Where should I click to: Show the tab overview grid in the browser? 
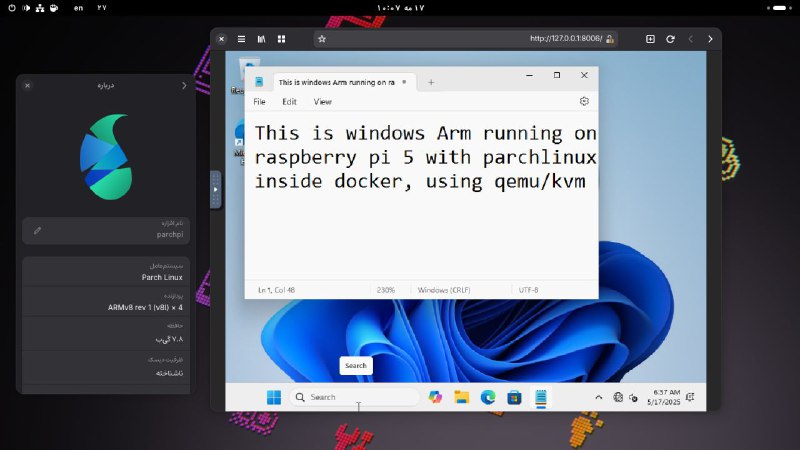(x=281, y=39)
